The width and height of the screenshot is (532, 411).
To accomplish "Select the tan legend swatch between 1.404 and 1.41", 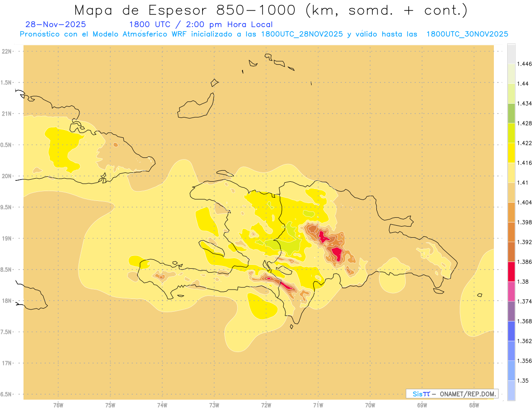I will point(511,192).
